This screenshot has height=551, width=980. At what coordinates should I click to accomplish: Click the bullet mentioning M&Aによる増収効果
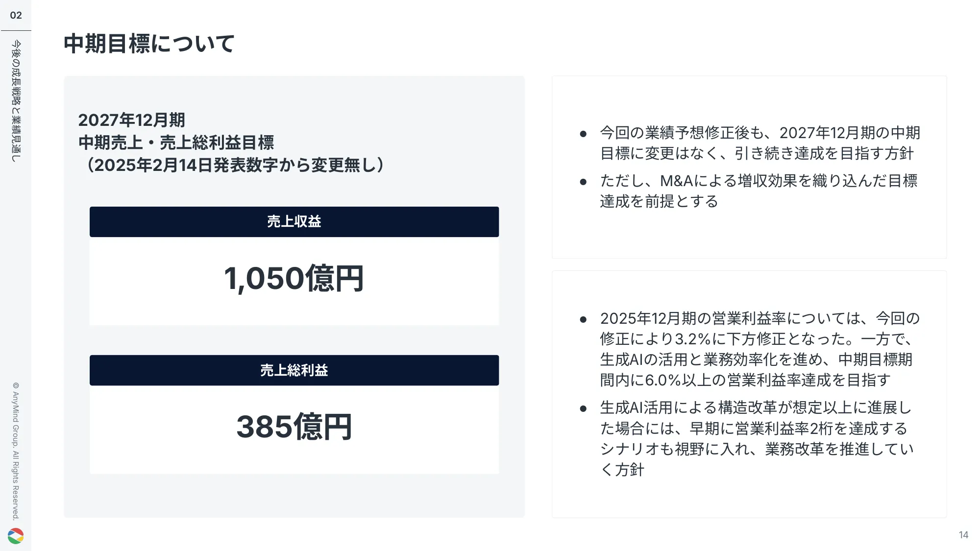click(x=759, y=191)
